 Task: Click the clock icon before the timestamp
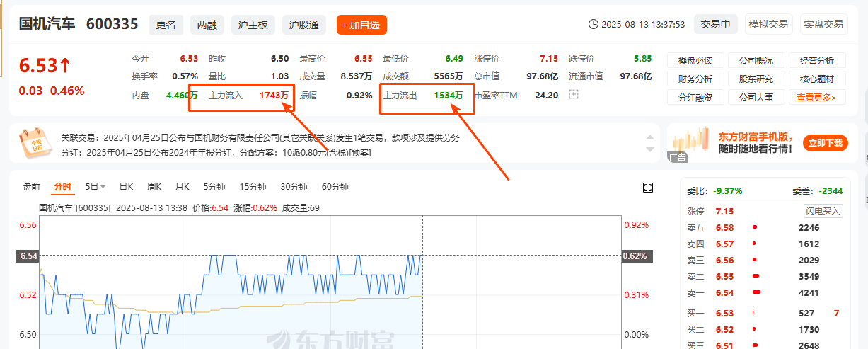594,24
